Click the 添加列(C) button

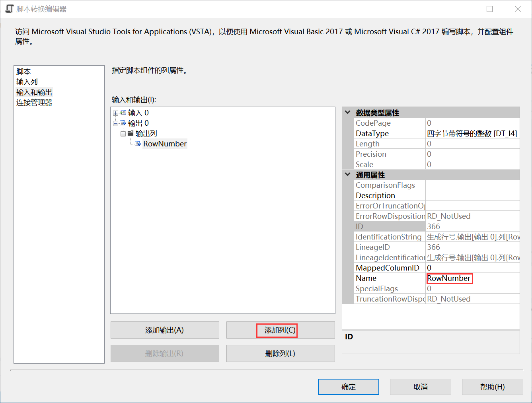click(x=281, y=330)
